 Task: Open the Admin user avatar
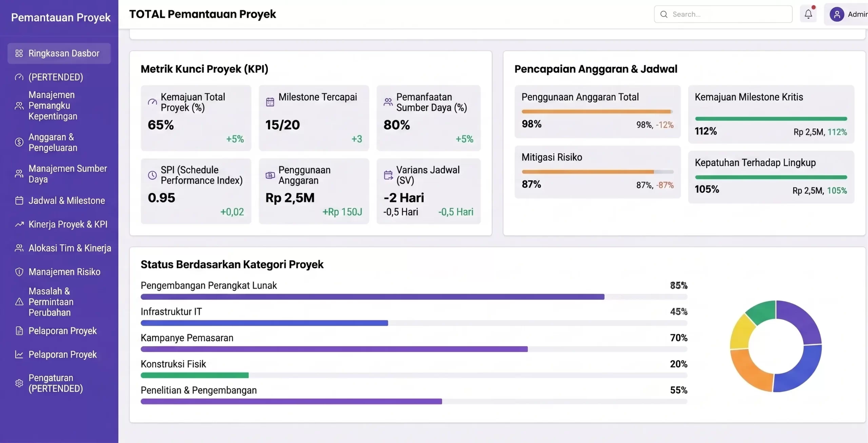(837, 14)
